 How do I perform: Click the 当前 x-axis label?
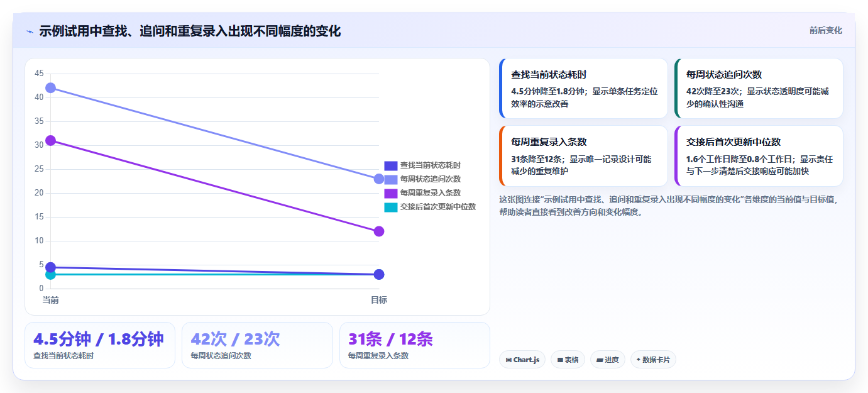[50, 300]
